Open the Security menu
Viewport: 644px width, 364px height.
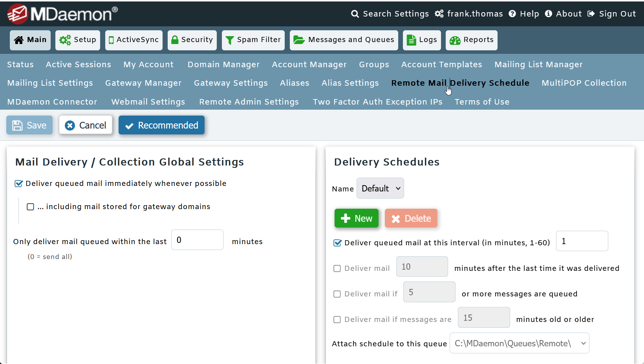(192, 40)
